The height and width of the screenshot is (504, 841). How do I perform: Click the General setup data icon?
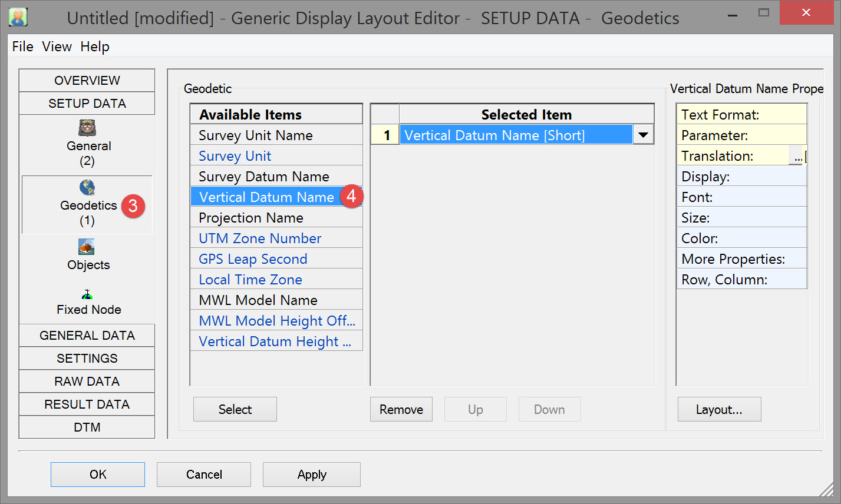87,128
